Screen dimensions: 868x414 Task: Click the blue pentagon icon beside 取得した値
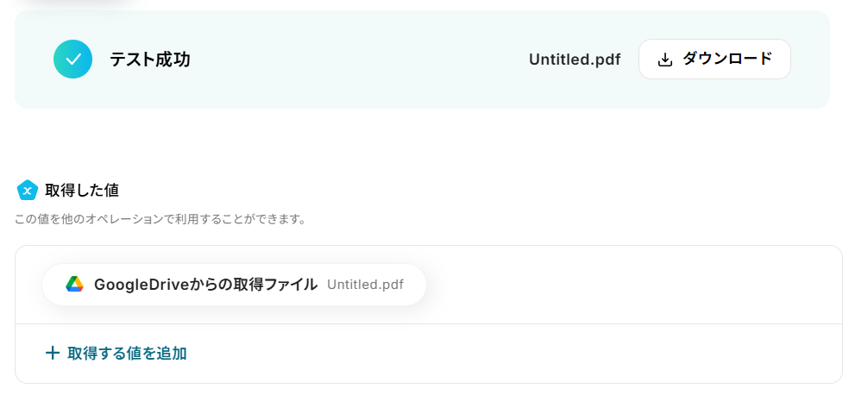27,191
